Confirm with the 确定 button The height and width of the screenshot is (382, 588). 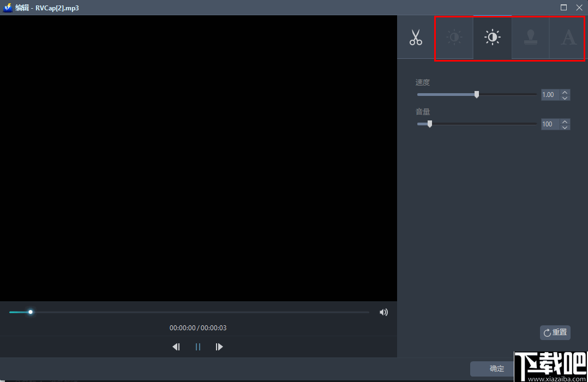point(496,368)
